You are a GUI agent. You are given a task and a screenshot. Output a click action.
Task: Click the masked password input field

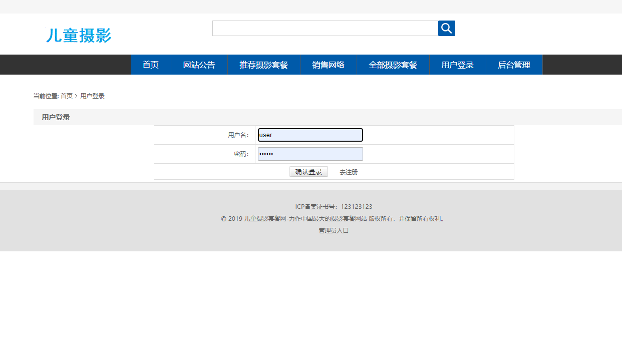click(310, 154)
